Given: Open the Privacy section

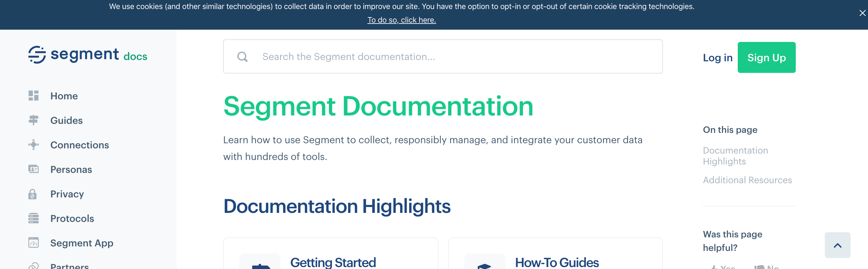Looking at the screenshot, I should click(x=67, y=194).
